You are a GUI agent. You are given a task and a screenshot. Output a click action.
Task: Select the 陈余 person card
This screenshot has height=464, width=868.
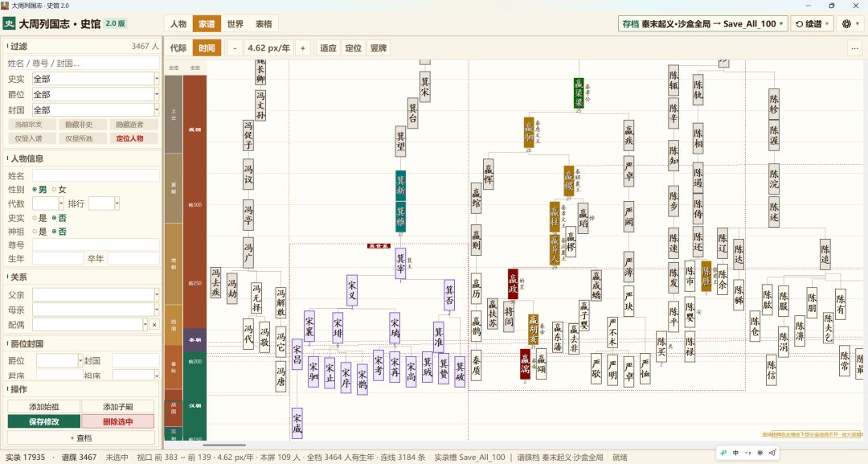tap(723, 280)
